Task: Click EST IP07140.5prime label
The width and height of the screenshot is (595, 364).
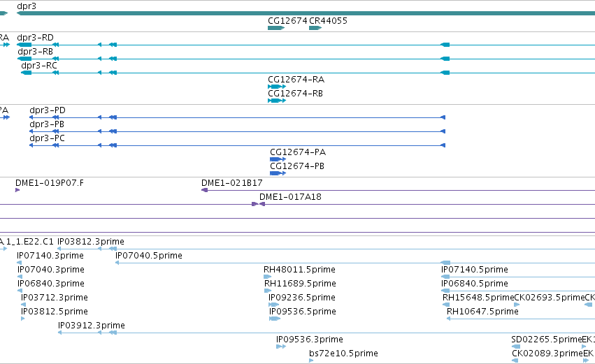Action: [x=474, y=270]
